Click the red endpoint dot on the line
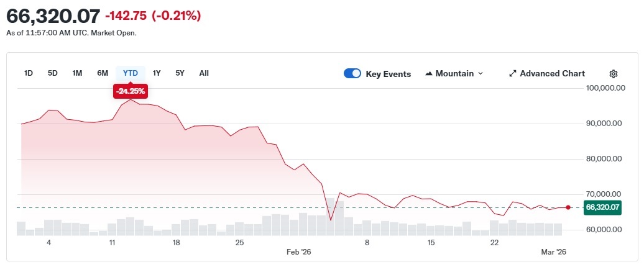The height and width of the screenshot is (267, 644). click(x=568, y=207)
